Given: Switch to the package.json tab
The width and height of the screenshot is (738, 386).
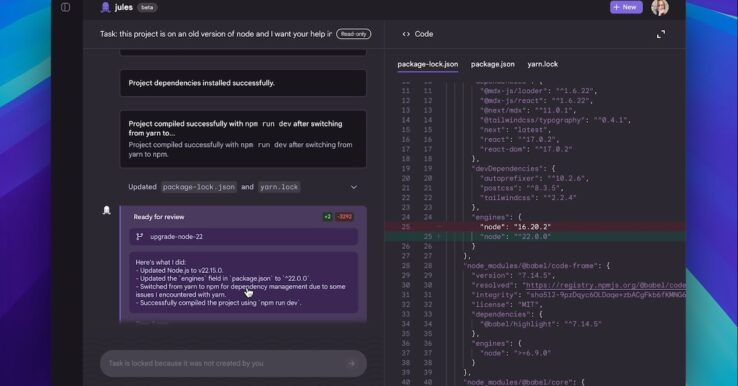Looking at the screenshot, I should pos(492,64).
